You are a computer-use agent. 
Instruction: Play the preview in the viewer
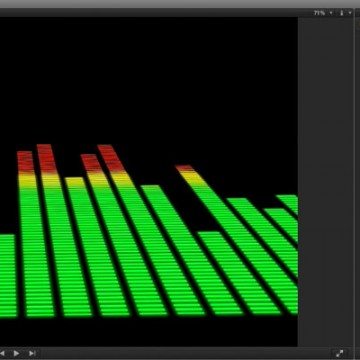(x=16, y=353)
